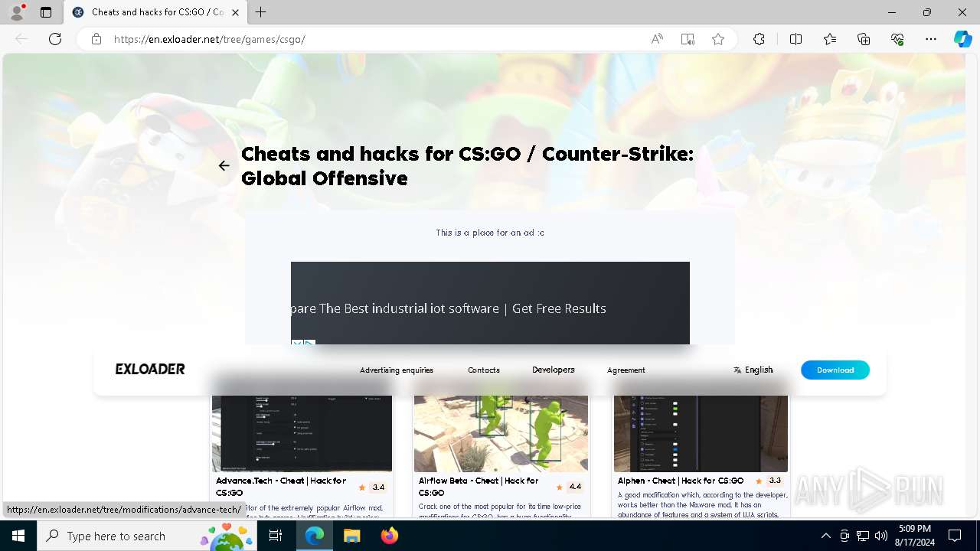Open the taskbar clock and date

pos(915,536)
